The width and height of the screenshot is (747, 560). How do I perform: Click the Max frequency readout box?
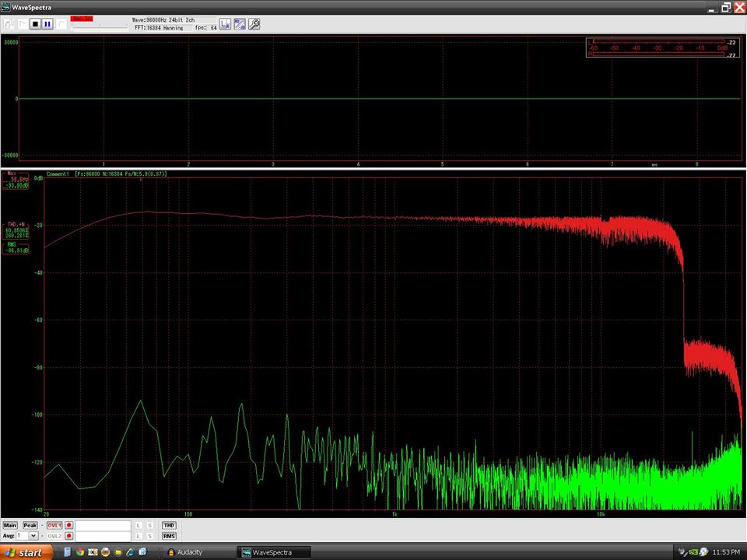16,180
